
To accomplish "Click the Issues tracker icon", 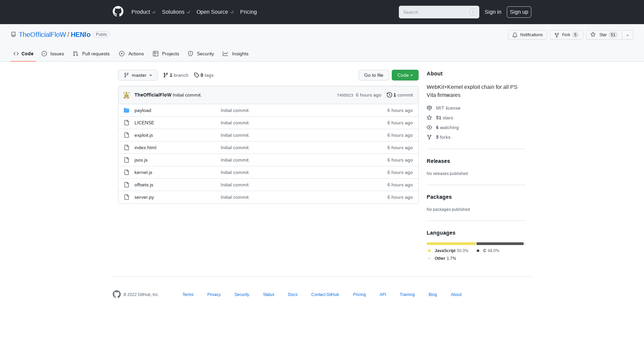I will click(44, 54).
